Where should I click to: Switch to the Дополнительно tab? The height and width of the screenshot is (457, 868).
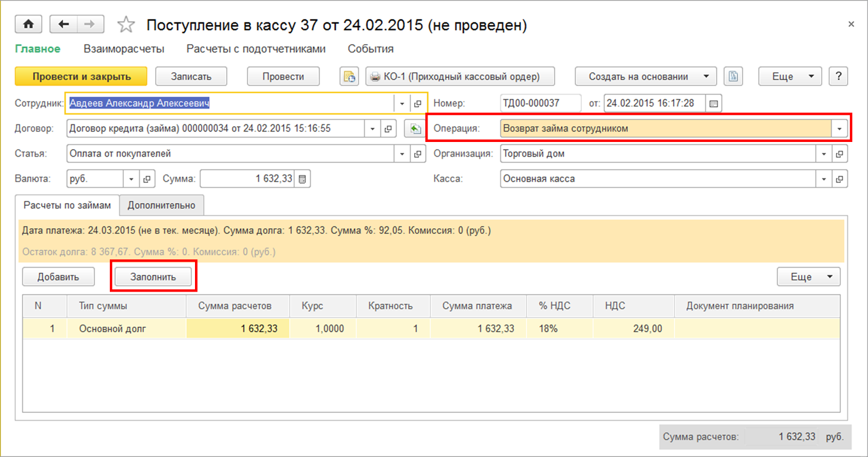click(162, 205)
